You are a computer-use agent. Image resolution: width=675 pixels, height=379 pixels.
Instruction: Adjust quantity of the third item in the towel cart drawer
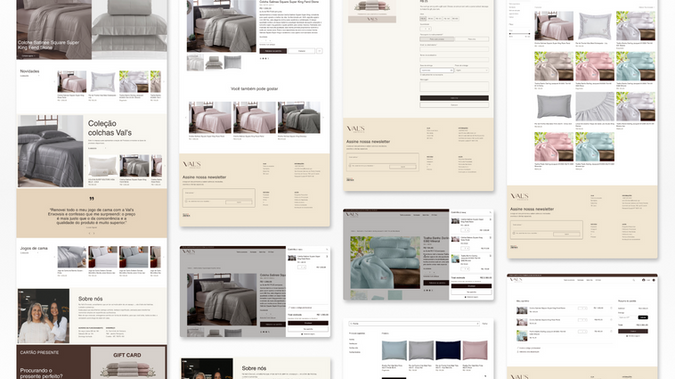[465, 269]
